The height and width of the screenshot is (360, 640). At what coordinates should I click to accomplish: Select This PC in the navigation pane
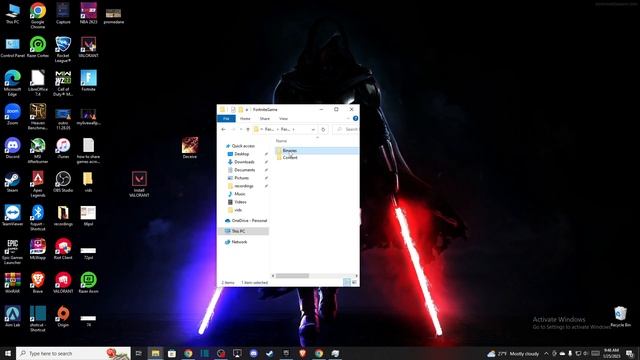[x=243, y=231]
